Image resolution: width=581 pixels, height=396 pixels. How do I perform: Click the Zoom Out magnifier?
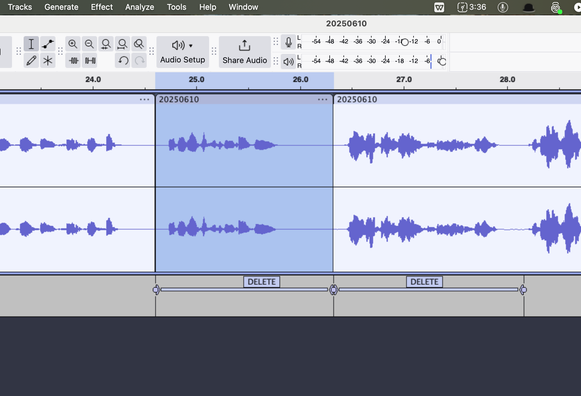tap(89, 44)
